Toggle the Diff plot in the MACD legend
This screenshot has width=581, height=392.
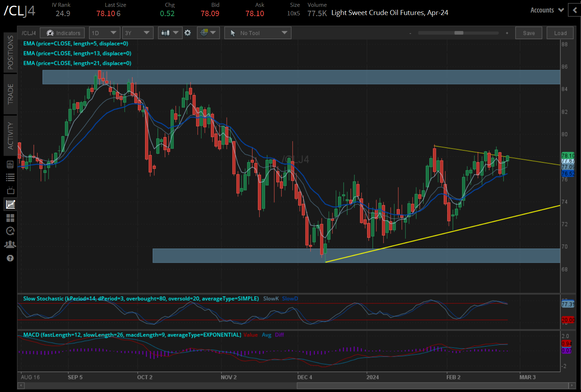(x=280, y=335)
